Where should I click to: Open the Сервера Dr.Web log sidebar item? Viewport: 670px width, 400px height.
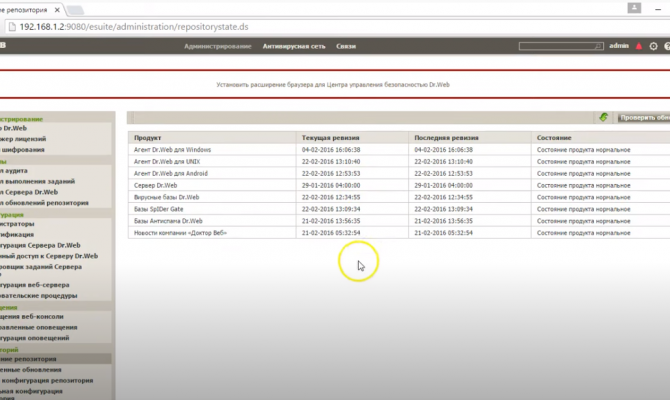[29, 192]
